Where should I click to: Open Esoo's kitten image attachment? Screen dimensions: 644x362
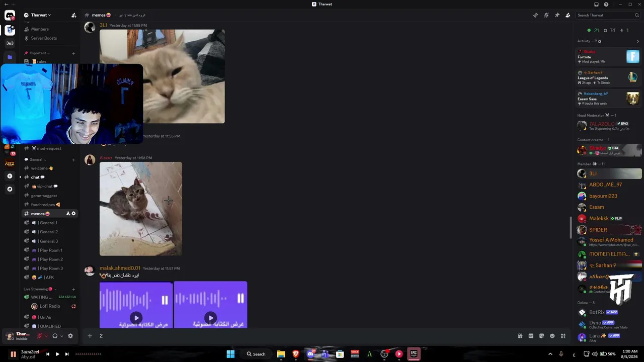click(x=141, y=209)
